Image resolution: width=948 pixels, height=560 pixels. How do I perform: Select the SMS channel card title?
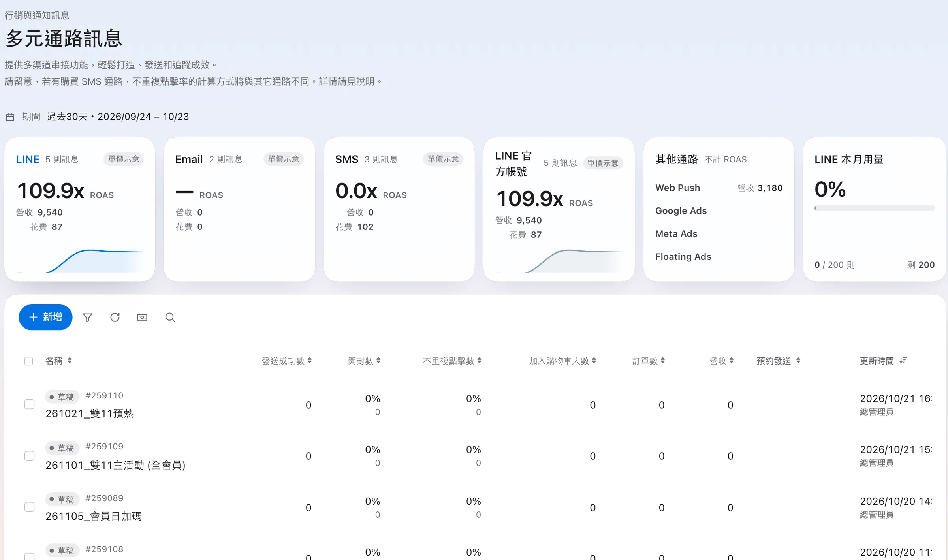(x=347, y=160)
